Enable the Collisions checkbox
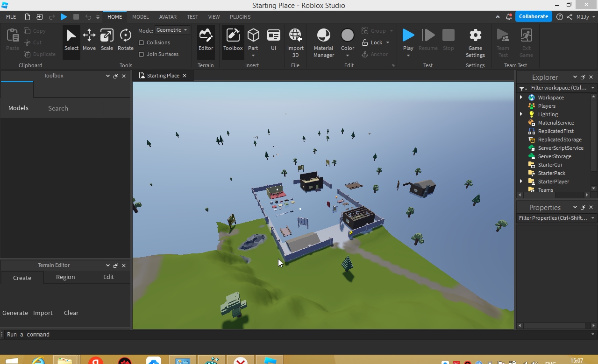This screenshot has height=364, width=598. click(x=142, y=42)
